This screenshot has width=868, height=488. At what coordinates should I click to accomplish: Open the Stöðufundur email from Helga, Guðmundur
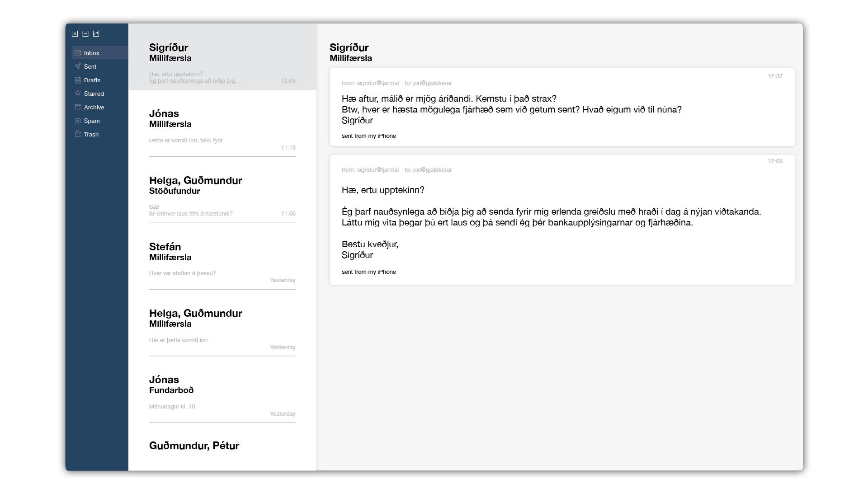click(222, 190)
